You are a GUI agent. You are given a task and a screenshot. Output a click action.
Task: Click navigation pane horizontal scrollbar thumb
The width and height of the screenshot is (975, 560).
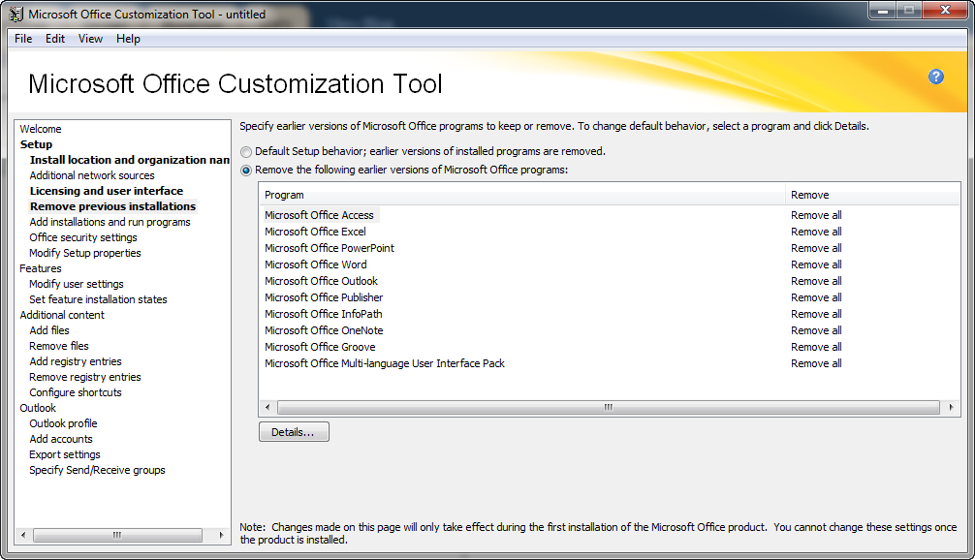(117, 535)
